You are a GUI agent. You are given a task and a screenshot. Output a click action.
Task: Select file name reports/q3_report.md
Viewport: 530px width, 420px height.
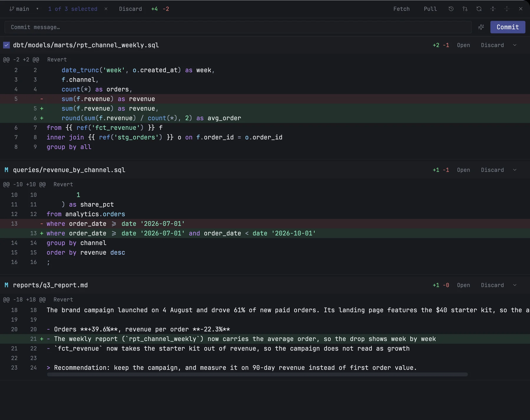click(50, 285)
